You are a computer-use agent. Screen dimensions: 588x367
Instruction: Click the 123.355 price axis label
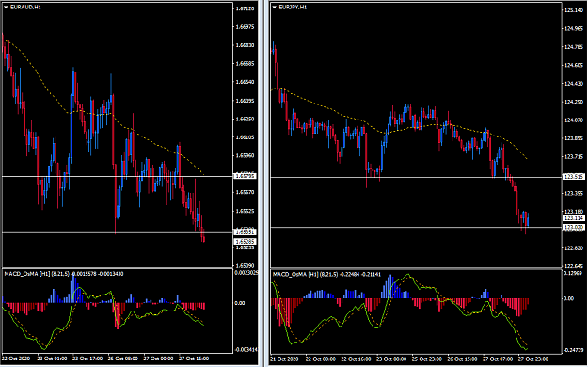pyautogui.click(x=574, y=193)
